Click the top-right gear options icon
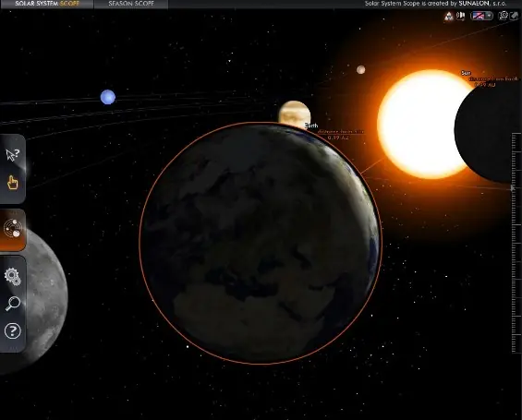522x420 pixels. point(503,16)
